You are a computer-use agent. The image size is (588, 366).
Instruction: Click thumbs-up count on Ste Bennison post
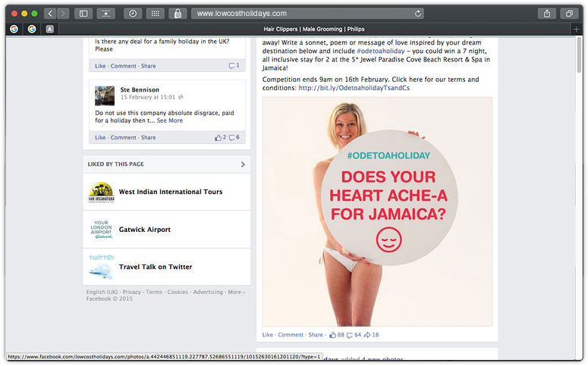pyautogui.click(x=220, y=137)
